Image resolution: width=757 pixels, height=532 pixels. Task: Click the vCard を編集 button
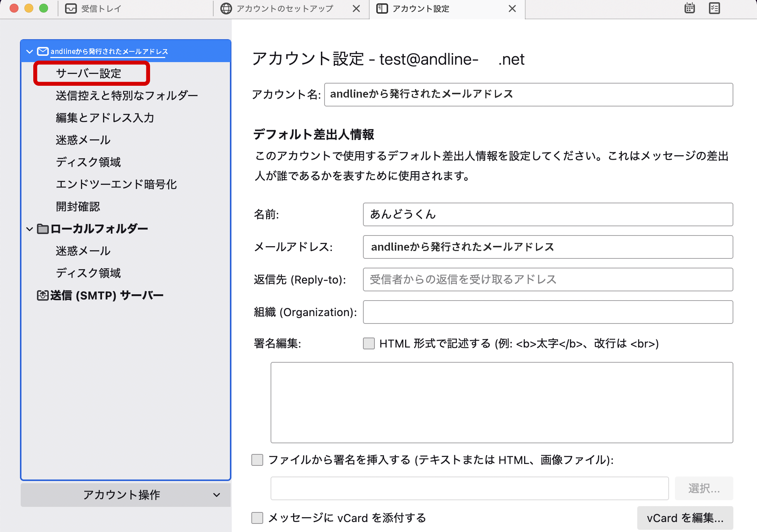(685, 518)
